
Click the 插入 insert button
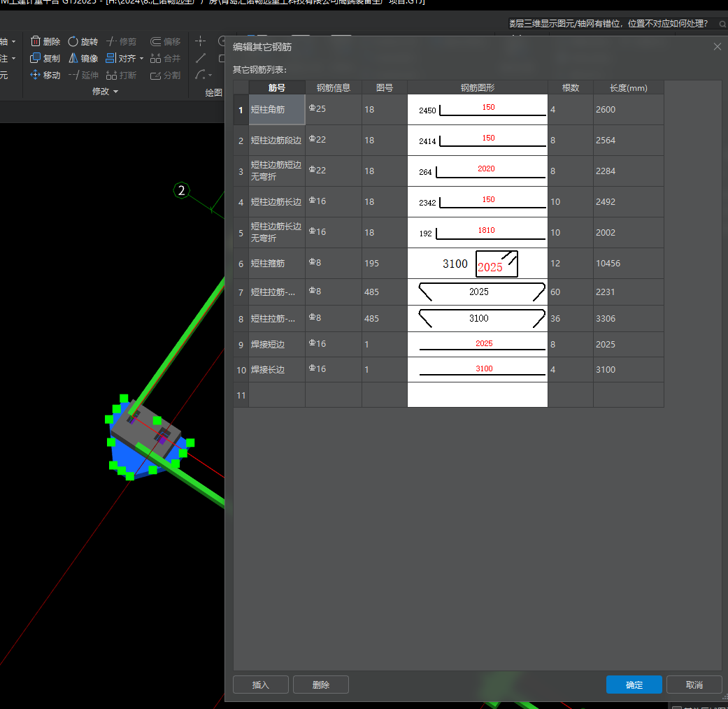pos(260,685)
